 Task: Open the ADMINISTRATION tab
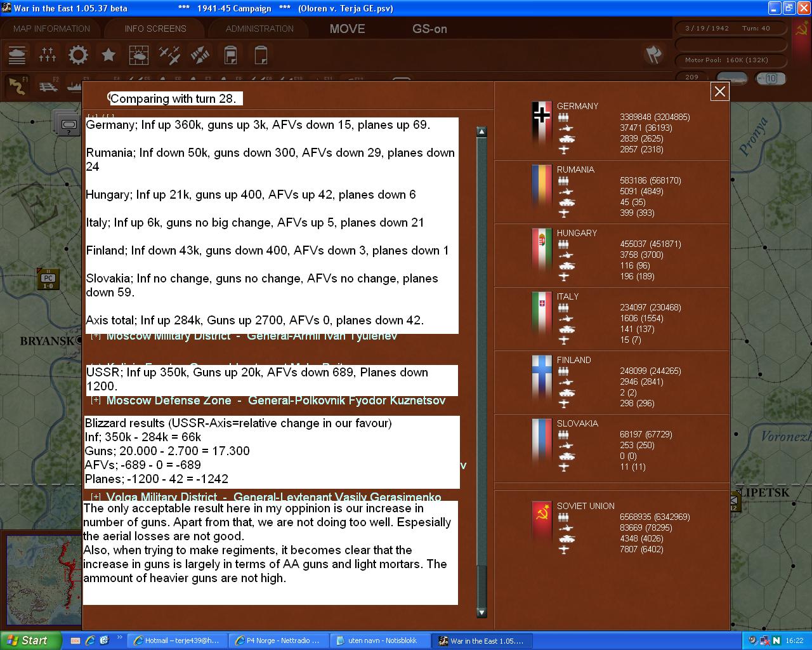click(259, 29)
